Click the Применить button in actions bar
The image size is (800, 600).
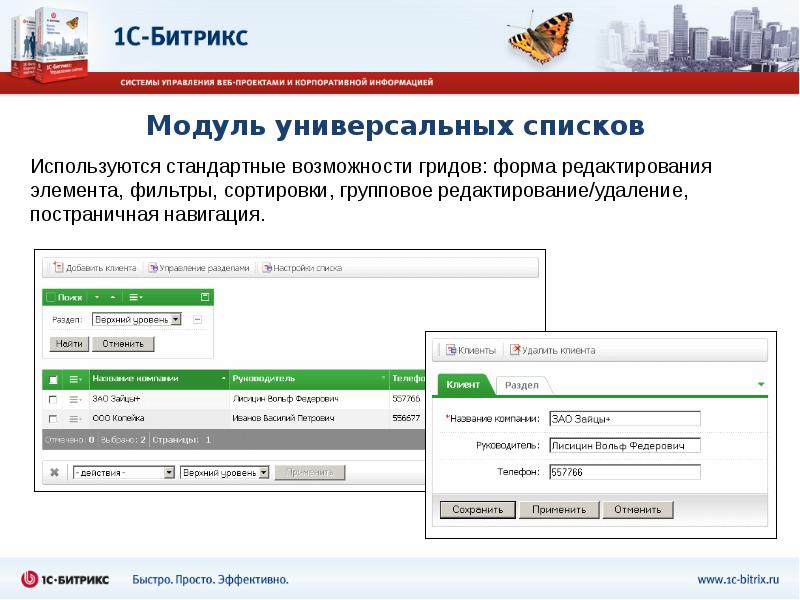point(310,472)
